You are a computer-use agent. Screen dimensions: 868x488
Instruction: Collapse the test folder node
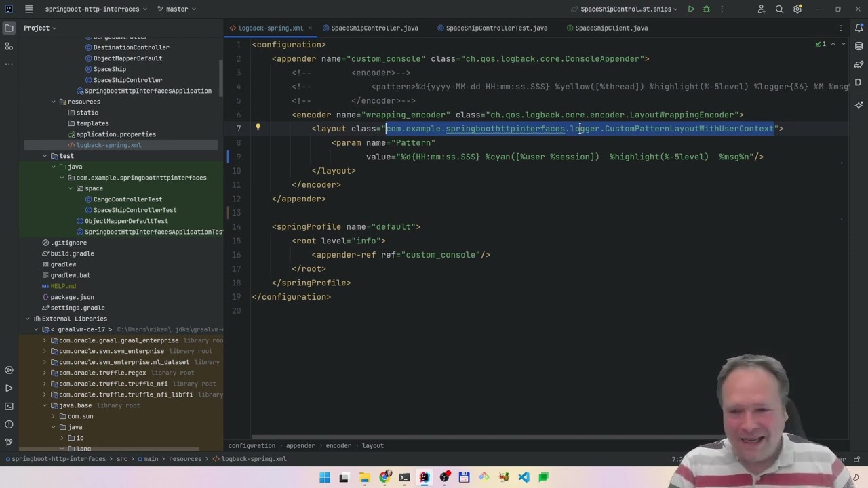tap(45, 156)
